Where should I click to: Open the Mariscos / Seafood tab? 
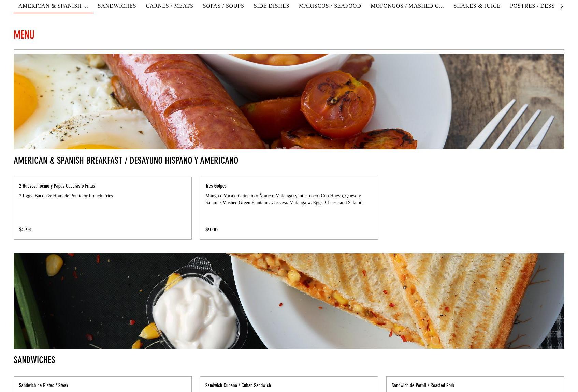(330, 6)
